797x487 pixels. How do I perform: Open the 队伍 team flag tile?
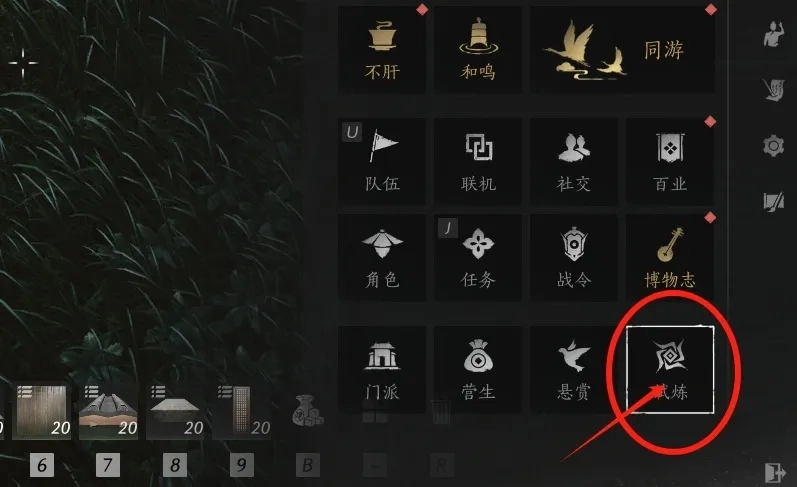coord(382,162)
